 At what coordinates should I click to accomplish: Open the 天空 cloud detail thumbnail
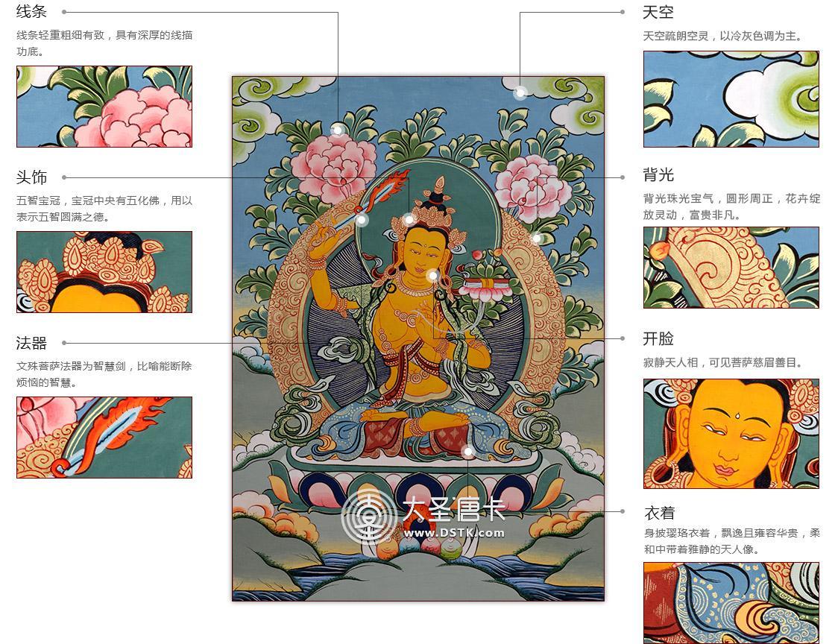tap(731, 99)
